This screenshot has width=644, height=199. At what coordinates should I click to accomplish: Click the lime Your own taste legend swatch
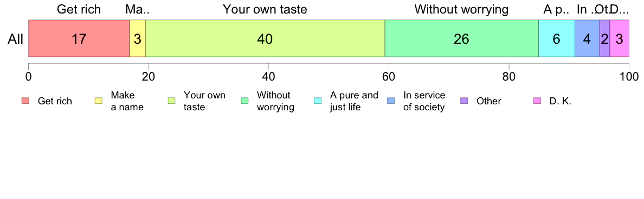point(172,101)
